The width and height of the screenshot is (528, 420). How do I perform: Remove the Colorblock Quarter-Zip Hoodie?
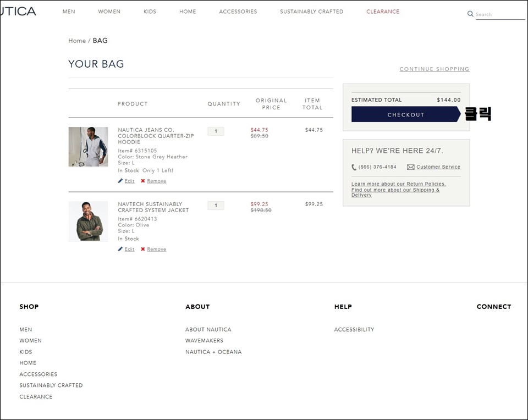click(x=157, y=181)
